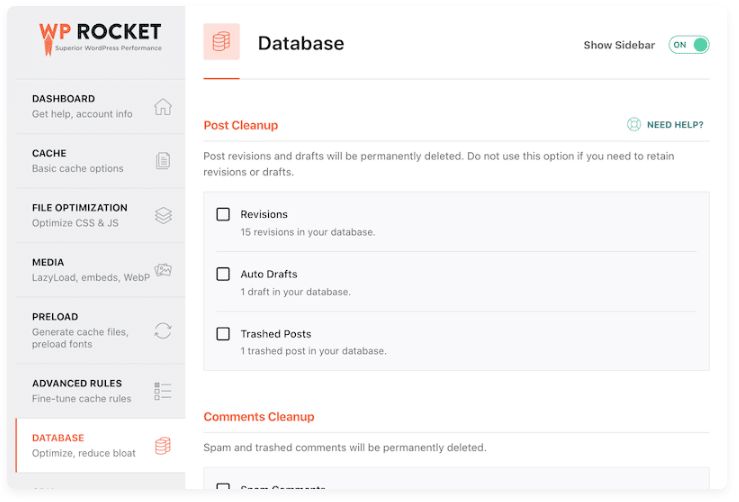
Task: Click 'Spam and trashed comments' description
Action: click(345, 447)
